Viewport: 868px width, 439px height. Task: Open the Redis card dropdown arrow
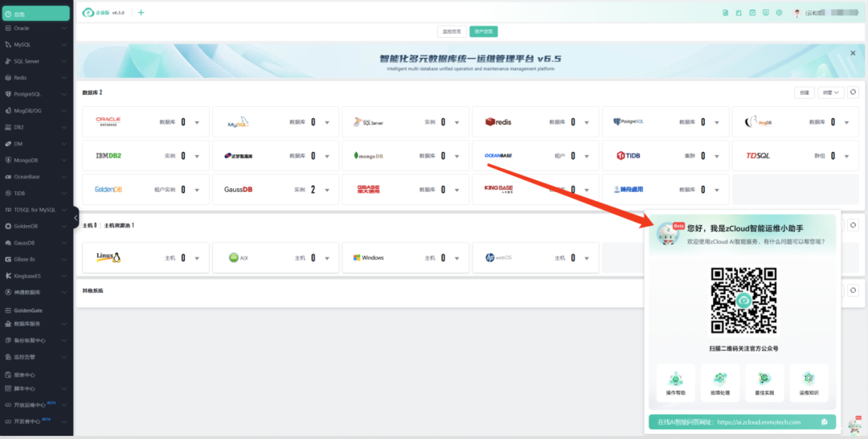587,123
